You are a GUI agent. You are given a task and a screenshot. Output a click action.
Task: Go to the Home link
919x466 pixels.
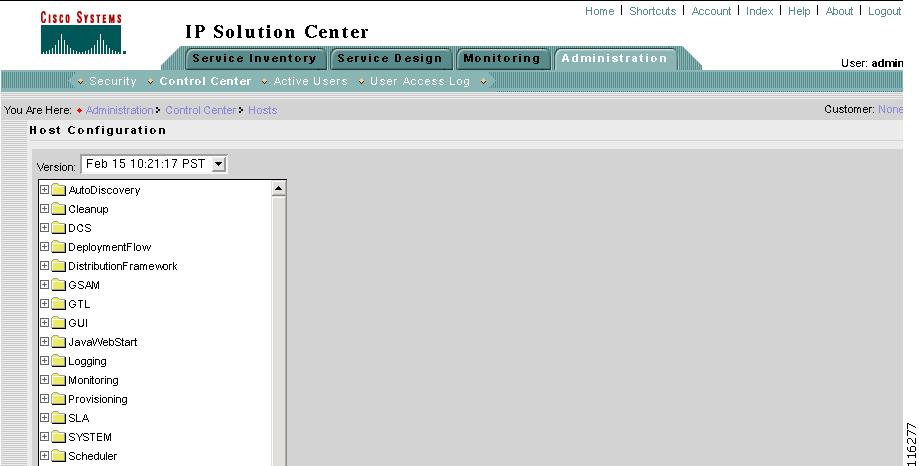tap(600, 11)
